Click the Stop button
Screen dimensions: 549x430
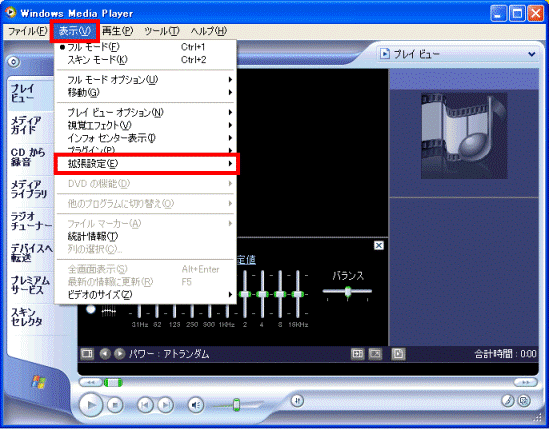115,405
